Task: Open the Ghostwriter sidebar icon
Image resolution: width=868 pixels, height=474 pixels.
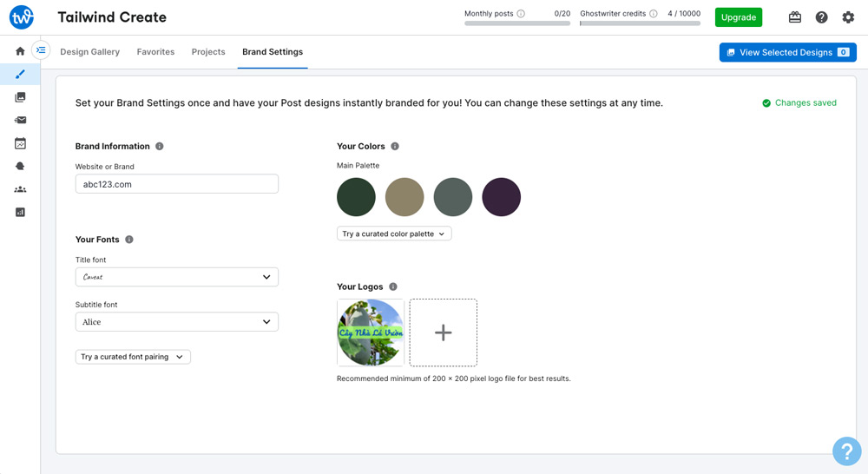Action: point(20,166)
